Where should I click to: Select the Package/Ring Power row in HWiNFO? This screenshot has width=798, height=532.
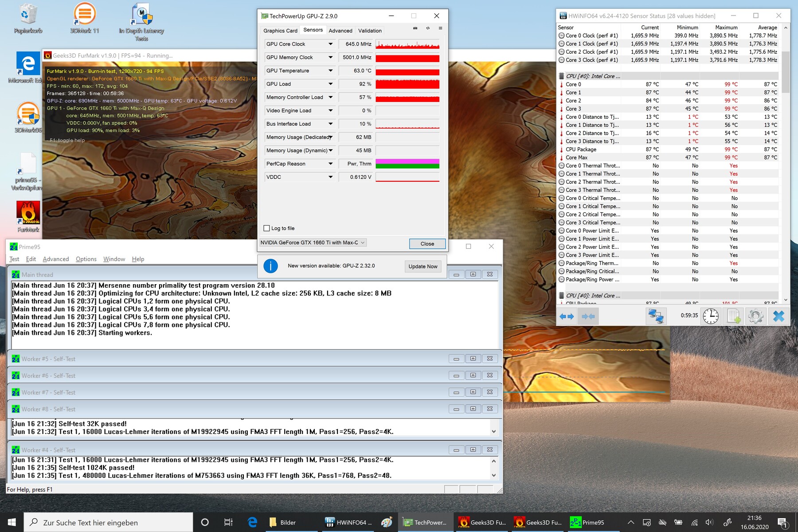[668, 279]
